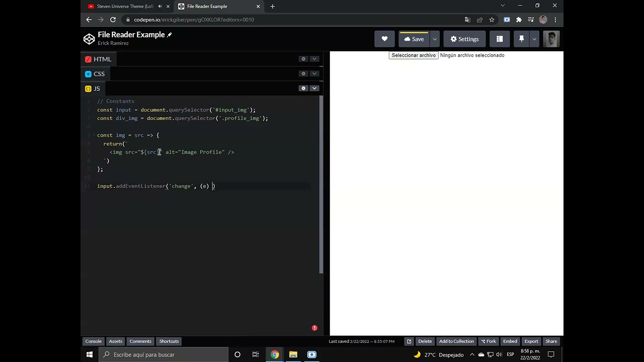
Task: Close the Steven Universe YouTube tab
Action: (168, 6)
